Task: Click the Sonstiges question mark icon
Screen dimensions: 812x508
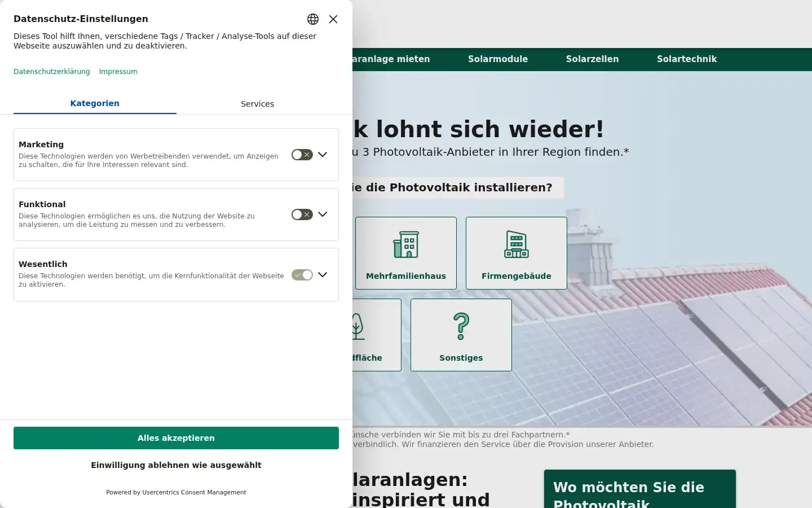Action: click(461, 326)
